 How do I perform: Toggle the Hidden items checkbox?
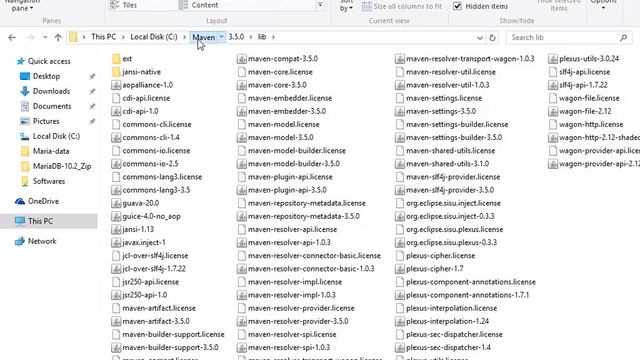point(457,6)
